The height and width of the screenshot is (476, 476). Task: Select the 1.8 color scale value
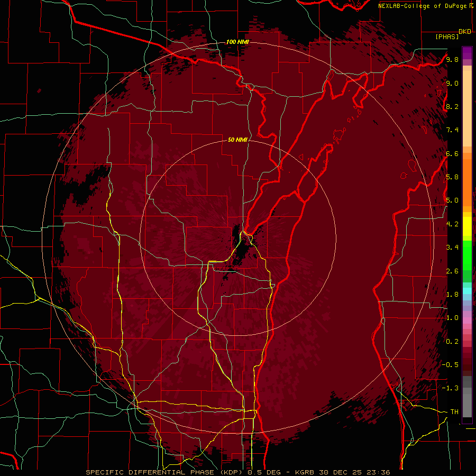coord(452,295)
